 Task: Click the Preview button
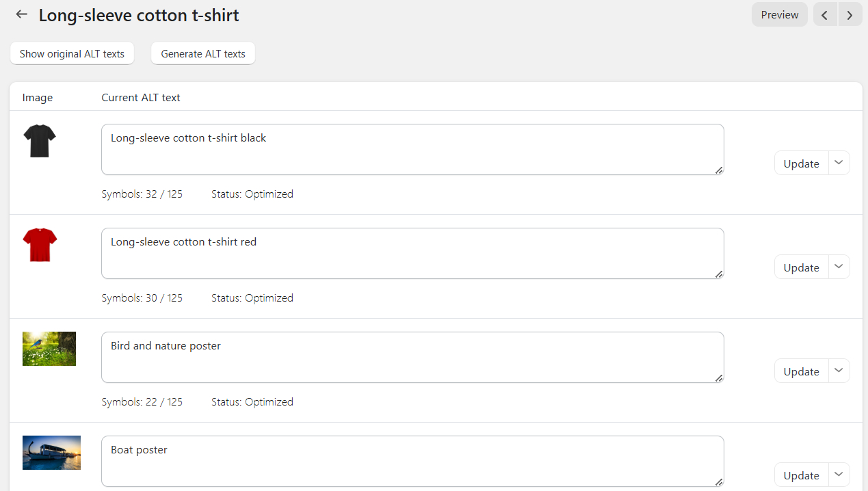pyautogui.click(x=779, y=15)
